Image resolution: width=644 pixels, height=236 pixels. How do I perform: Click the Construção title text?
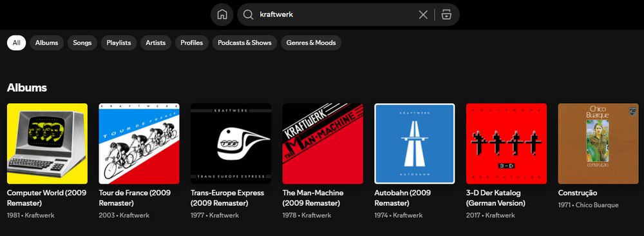[x=578, y=193]
